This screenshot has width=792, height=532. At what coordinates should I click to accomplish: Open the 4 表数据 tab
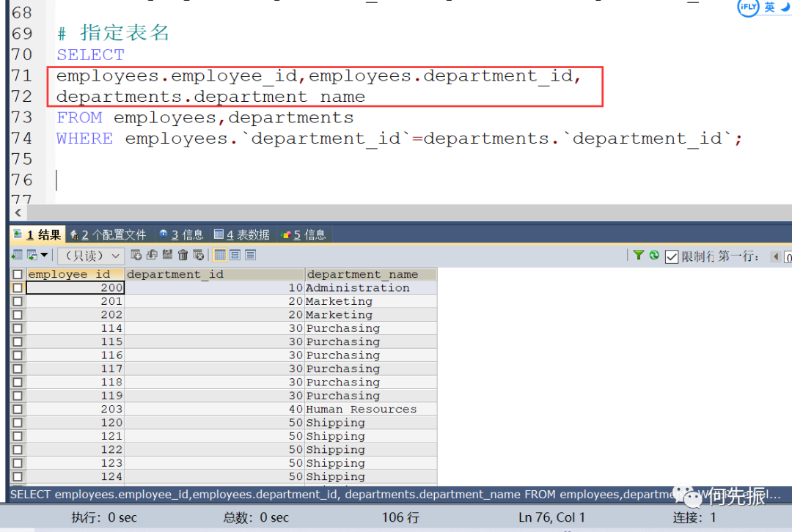(241, 234)
